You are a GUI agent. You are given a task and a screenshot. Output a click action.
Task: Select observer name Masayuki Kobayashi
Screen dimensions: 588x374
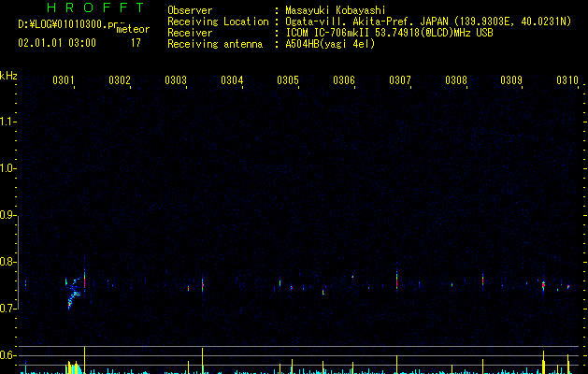tap(336, 10)
